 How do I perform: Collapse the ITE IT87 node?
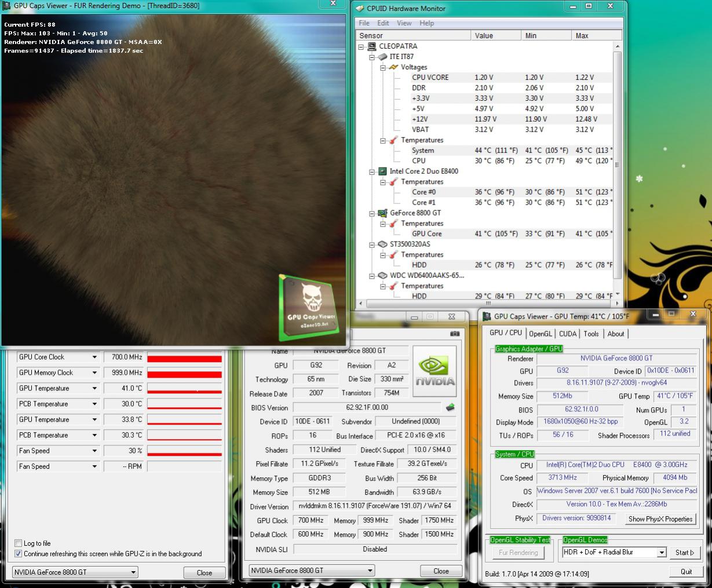coord(373,57)
